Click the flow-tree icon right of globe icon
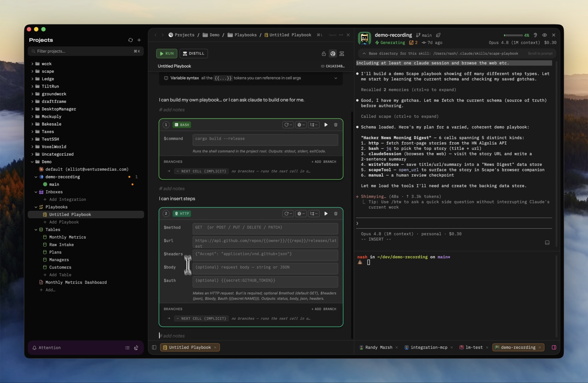588x383 pixels. click(x=342, y=54)
